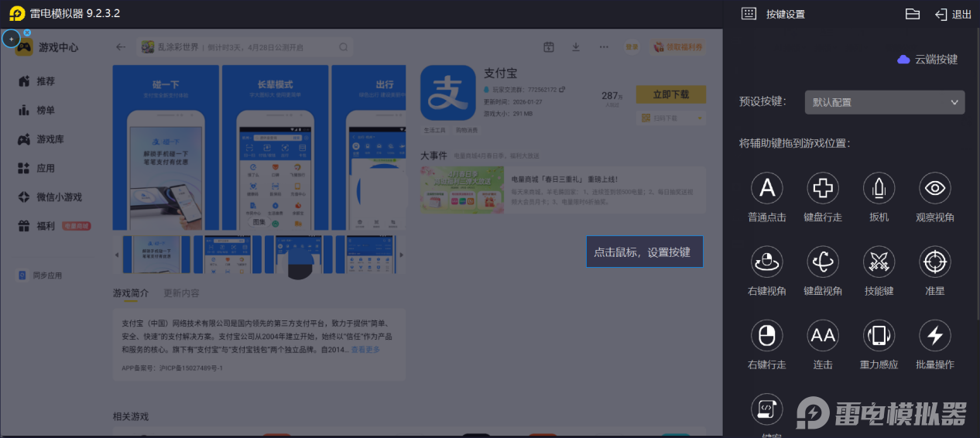Click 领取福利券 coupon button
This screenshot has height=438, width=980.
(x=678, y=47)
